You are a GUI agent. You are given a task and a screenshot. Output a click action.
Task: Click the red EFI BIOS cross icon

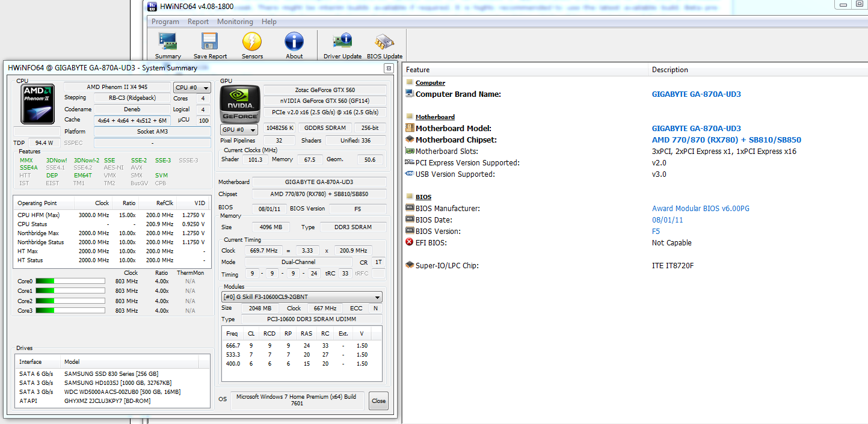click(x=410, y=242)
